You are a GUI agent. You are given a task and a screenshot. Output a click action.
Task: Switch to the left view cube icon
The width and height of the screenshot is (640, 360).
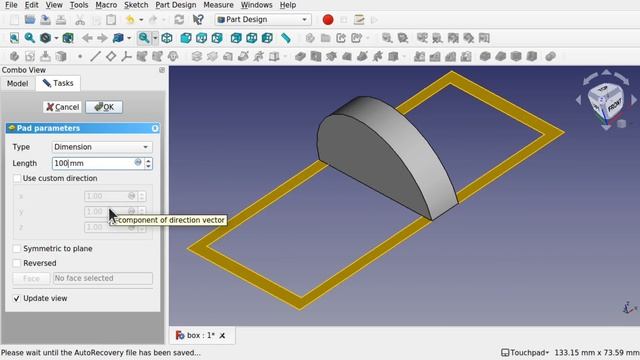pos(267,38)
